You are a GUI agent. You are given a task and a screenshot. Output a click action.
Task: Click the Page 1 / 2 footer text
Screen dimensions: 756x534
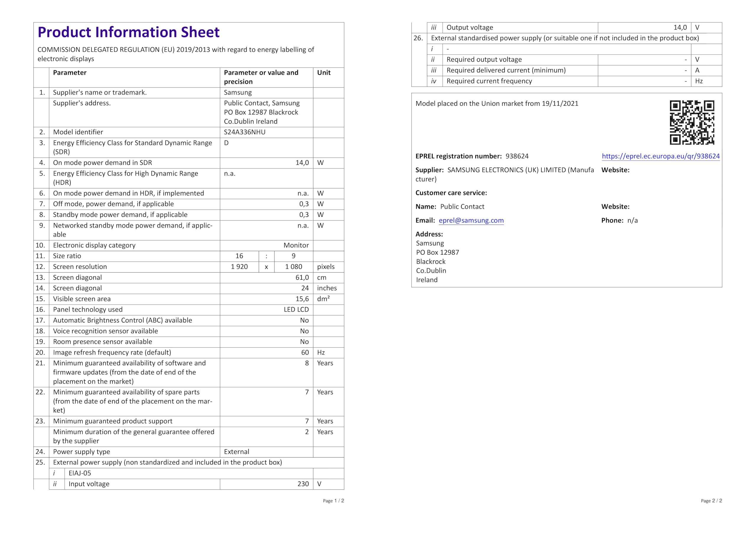[333, 501]
